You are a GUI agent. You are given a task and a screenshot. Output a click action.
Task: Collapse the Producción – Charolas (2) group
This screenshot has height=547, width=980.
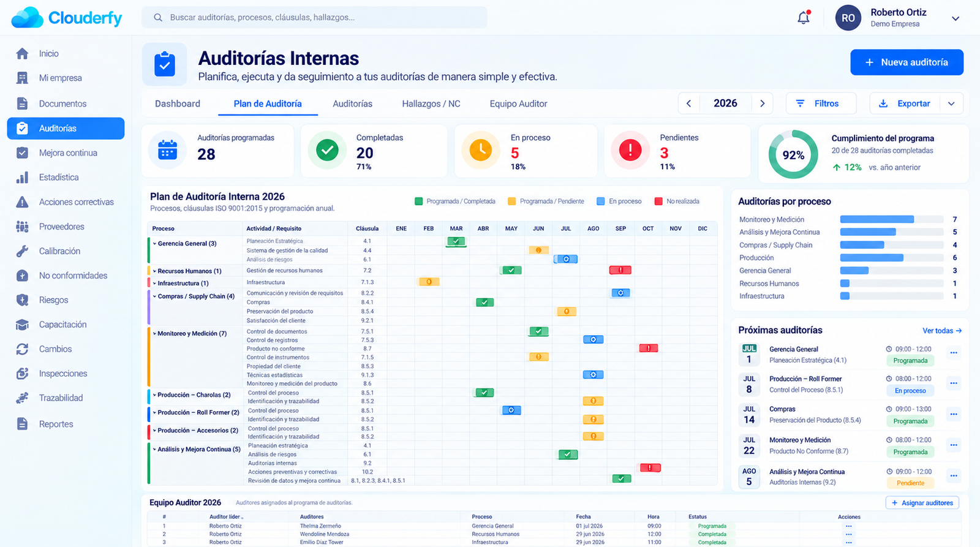154,394
